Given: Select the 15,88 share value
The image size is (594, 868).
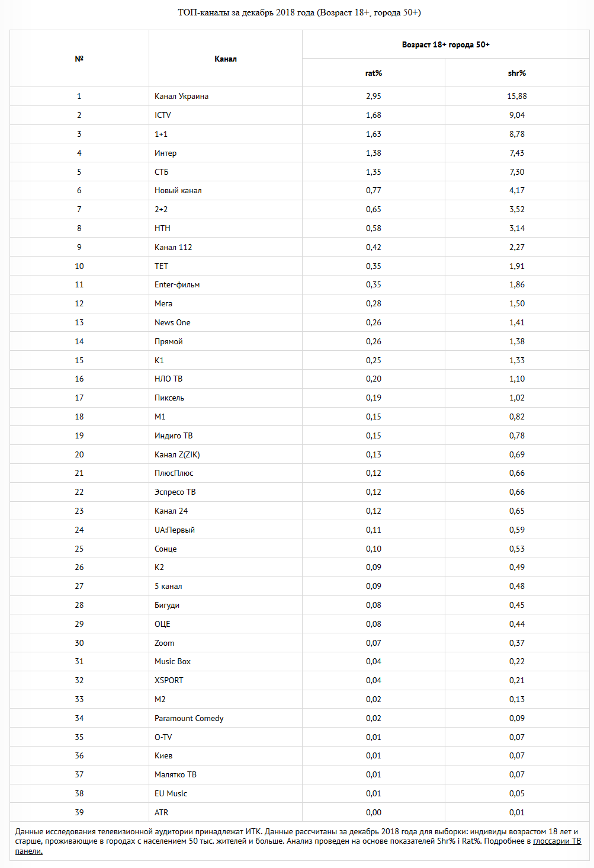Looking at the screenshot, I should [517, 96].
